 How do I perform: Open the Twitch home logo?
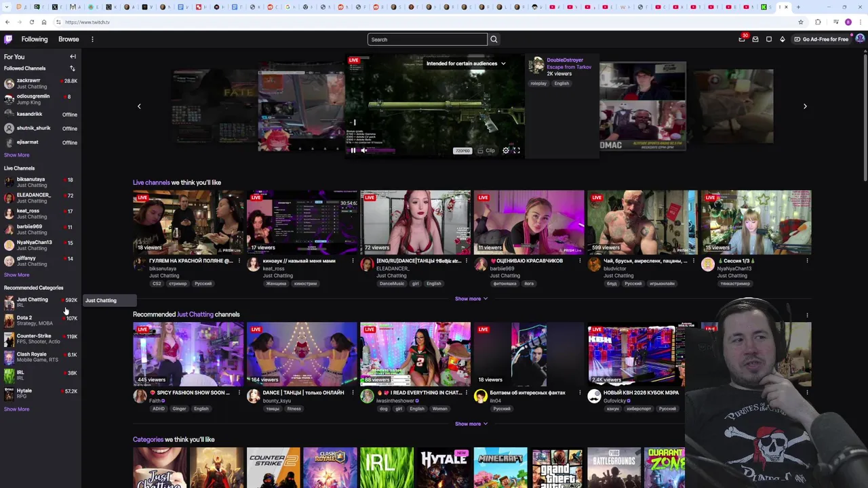(7, 39)
